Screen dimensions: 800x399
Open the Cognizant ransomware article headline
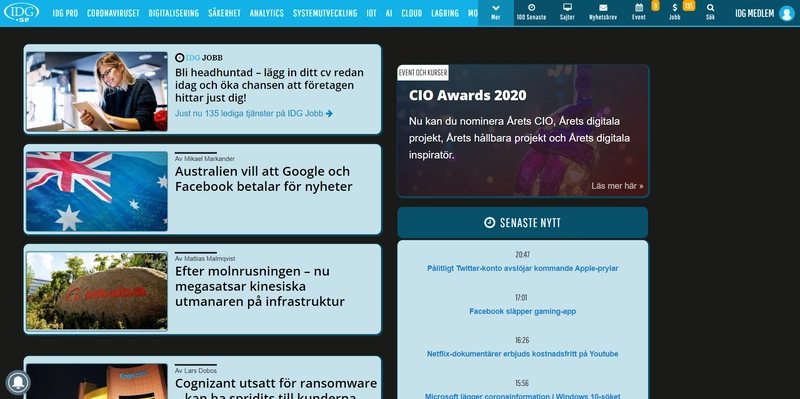tap(276, 388)
